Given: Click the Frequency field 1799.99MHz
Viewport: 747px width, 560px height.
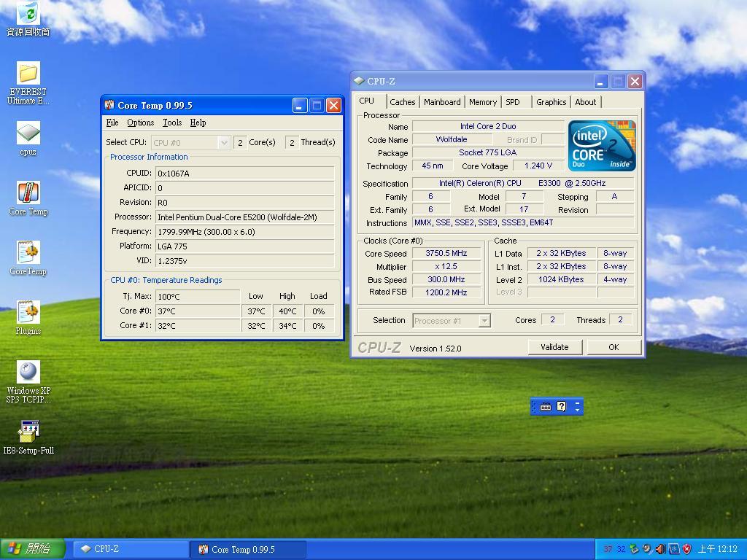Looking at the screenshot, I should click(x=245, y=232).
